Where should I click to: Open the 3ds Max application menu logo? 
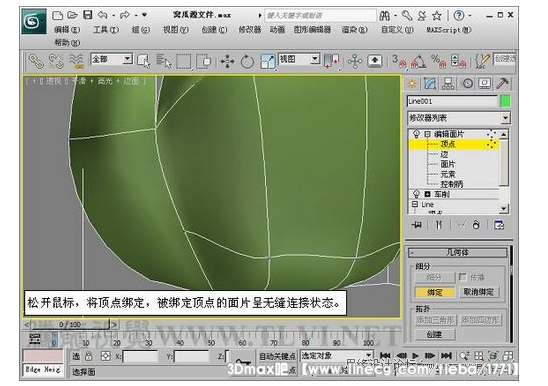[x=34, y=21]
